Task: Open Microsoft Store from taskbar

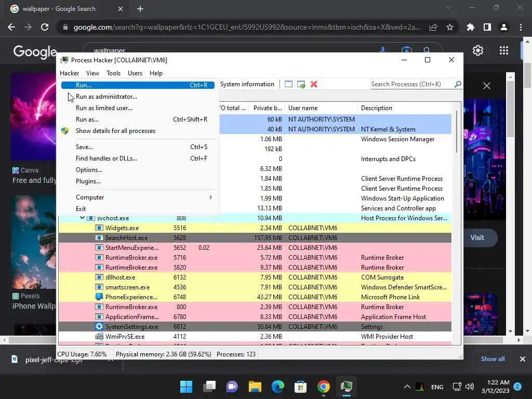Action: coord(301,387)
